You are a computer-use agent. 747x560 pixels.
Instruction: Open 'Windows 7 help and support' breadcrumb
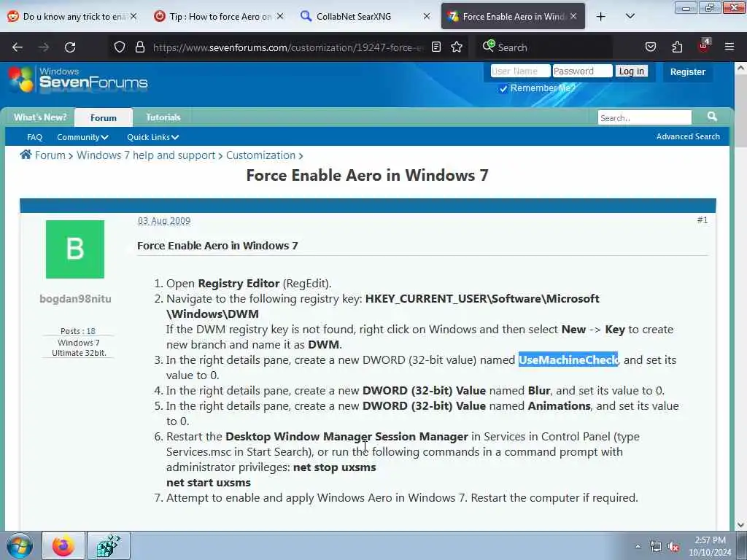point(146,155)
